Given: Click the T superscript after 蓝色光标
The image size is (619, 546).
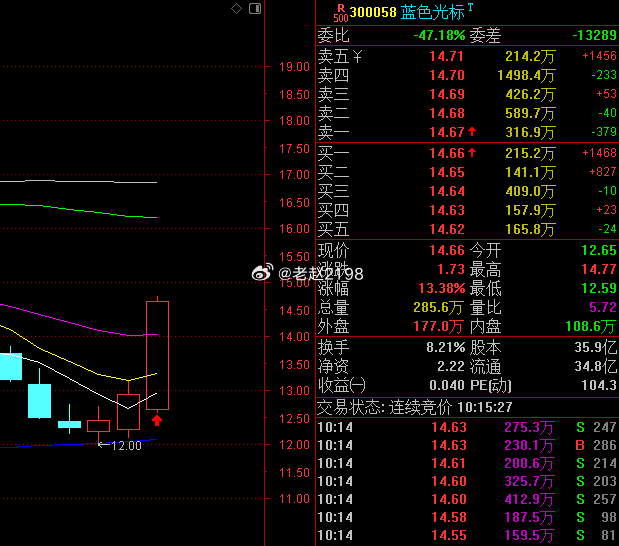Looking at the screenshot, I should click(x=470, y=7).
